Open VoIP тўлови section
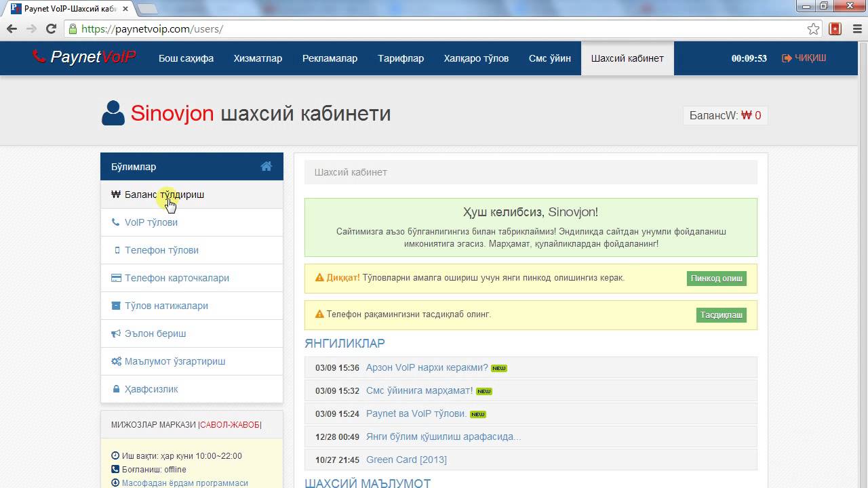 tap(192, 222)
